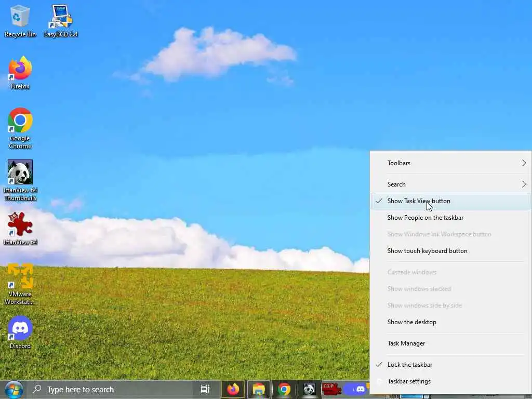Open the panda IrfanView Thumbnails taskbar icon
The image size is (532, 399).
pyautogui.click(x=309, y=389)
